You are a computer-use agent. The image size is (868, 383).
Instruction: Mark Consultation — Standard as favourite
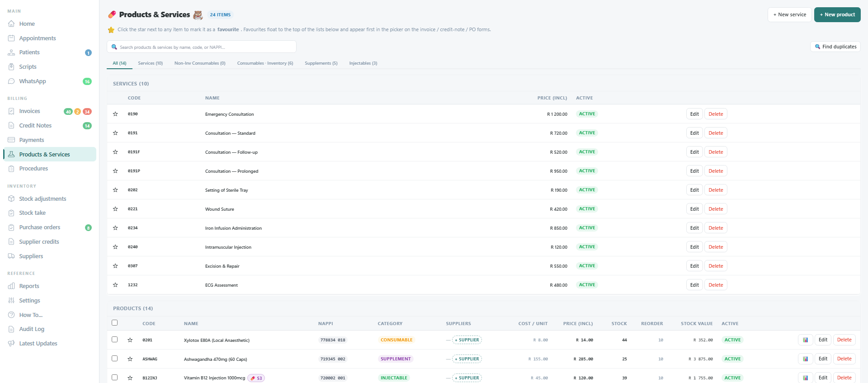coord(115,133)
